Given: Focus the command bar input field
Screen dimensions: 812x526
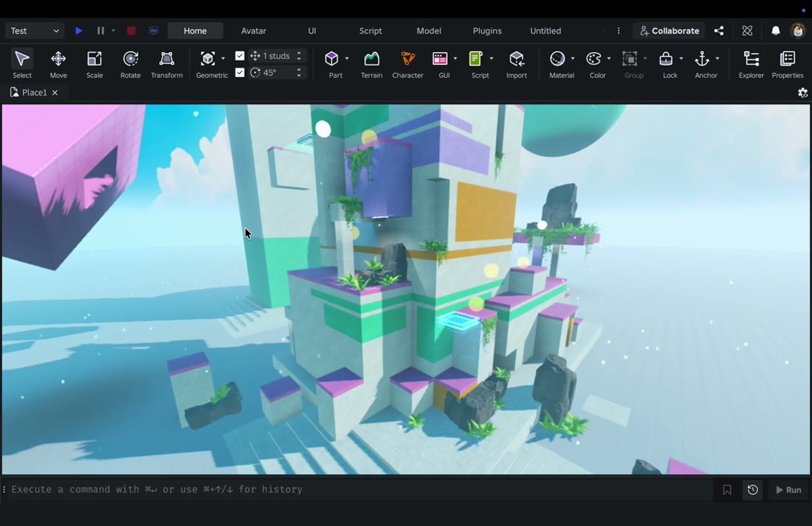Looking at the screenshot, I should click(359, 489).
